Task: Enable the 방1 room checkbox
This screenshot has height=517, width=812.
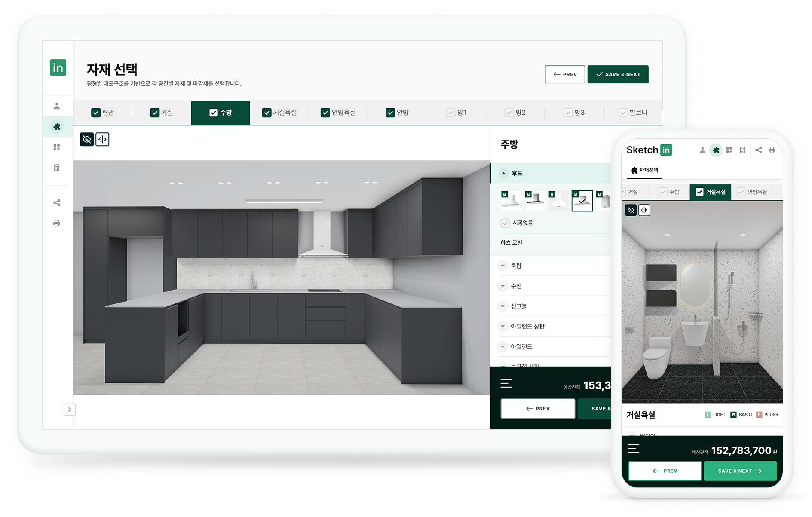Action: click(450, 113)
